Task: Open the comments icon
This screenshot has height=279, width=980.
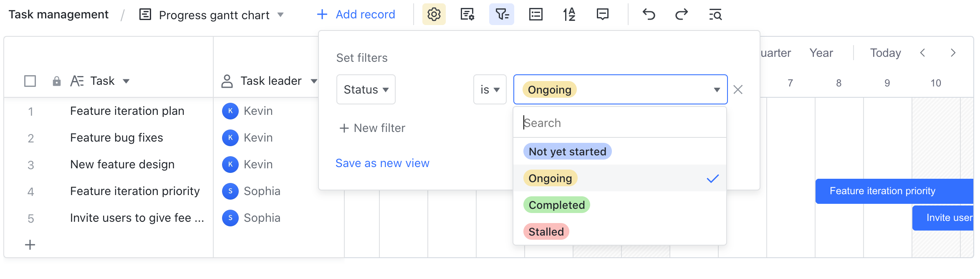Action: tap(602, 14)
